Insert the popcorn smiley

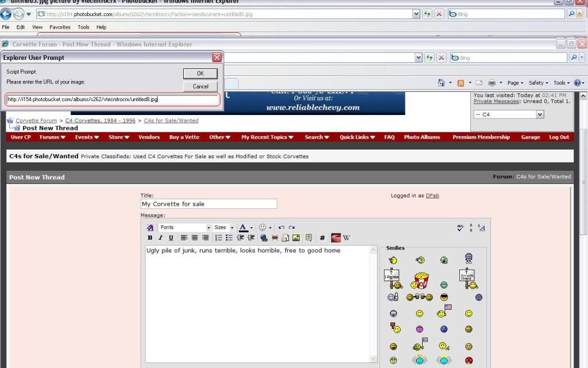[421, 281]
